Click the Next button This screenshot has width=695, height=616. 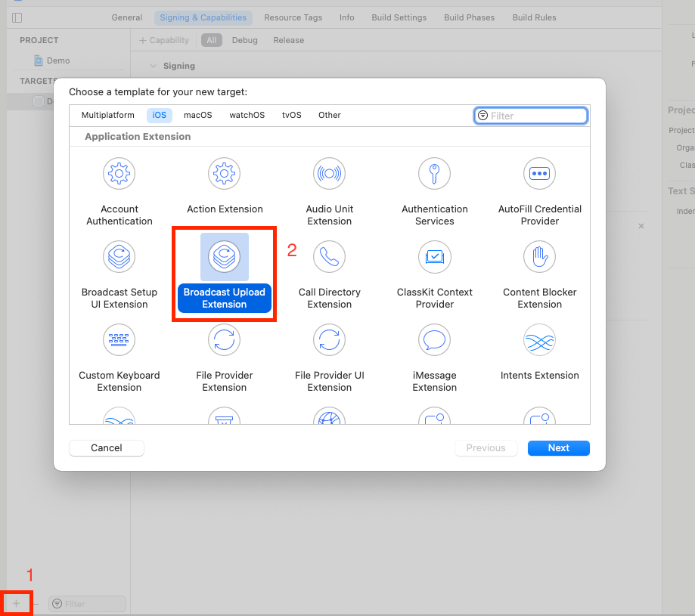[558, 447]
